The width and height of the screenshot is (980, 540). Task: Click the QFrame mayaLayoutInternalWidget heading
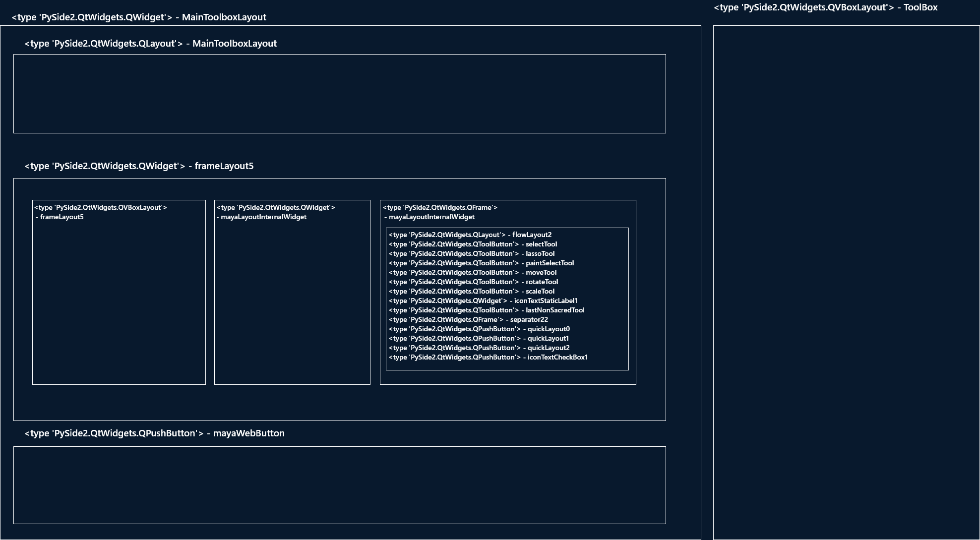[439, 212]
